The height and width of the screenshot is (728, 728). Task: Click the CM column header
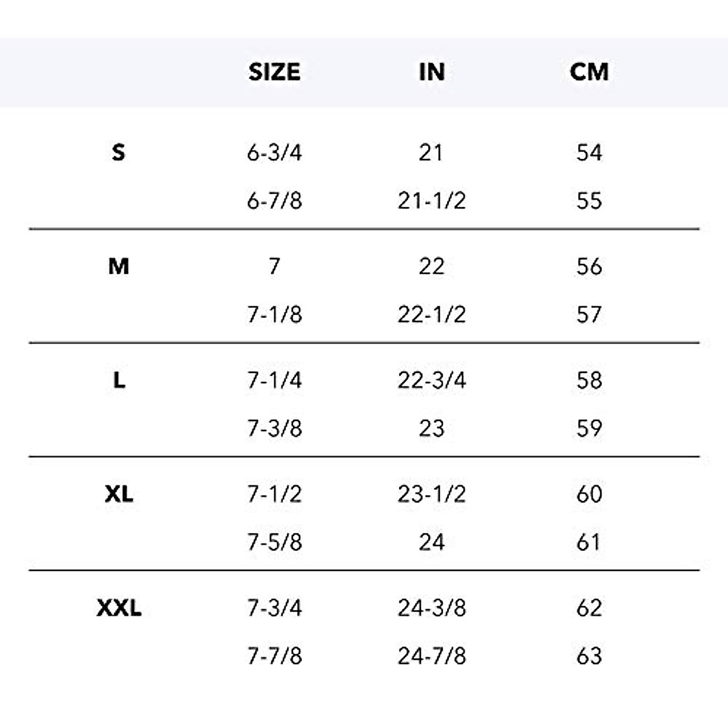pyautogui.click(x=588, y=72)
